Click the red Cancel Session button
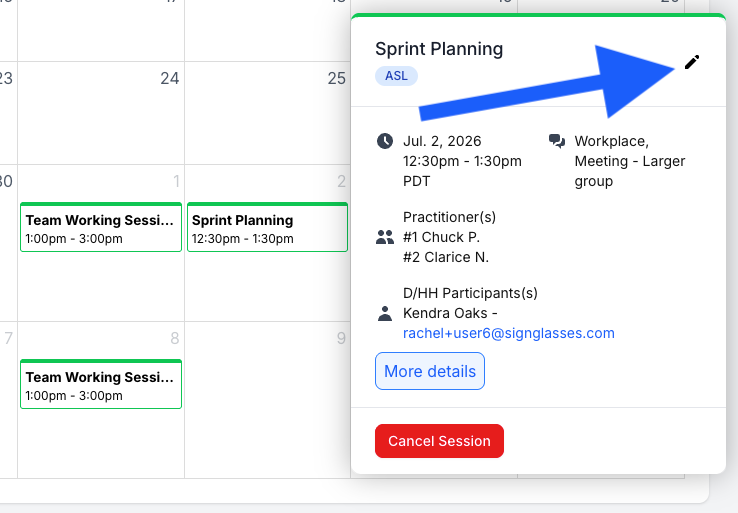738x513 pixels. (x=439, y=441)
